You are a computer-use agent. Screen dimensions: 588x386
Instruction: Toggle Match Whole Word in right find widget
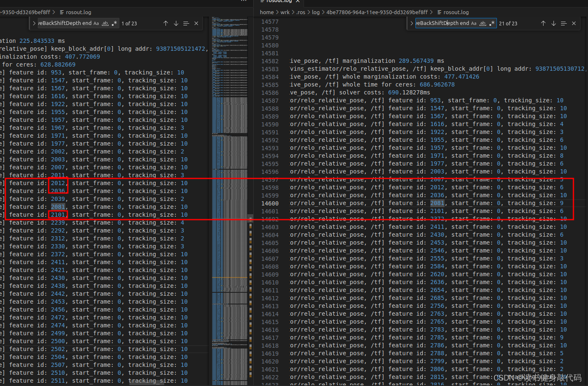(x=483, y=23)
